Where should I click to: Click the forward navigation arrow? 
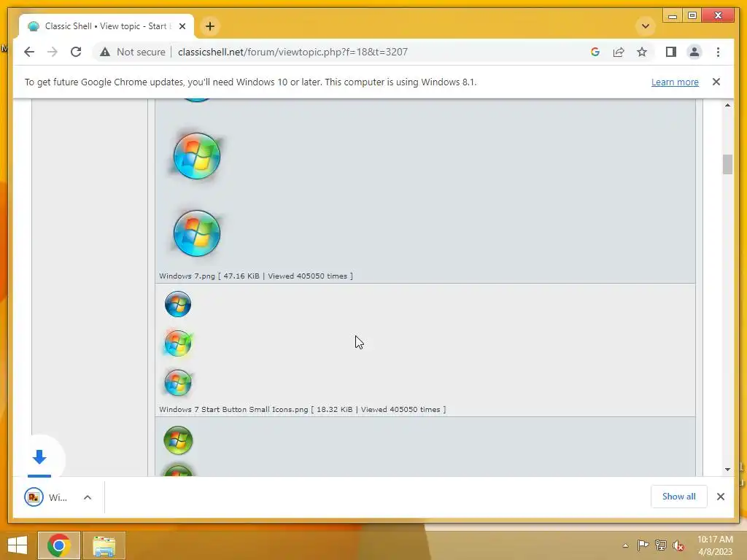click(x=53, y=52)
